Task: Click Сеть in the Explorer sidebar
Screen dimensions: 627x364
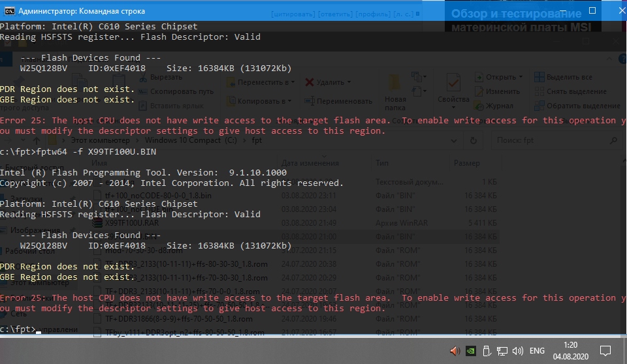Action: [x=19, y=314]
